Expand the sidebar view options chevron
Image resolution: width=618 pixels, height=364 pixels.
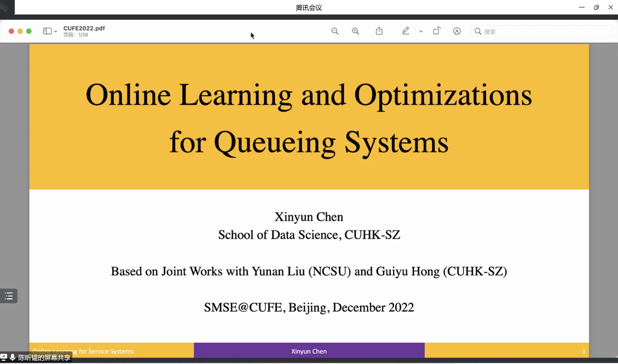point(56,32)
